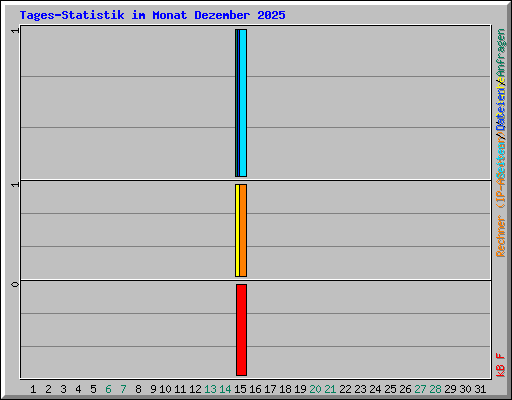Click green day label 27

point(420,389)
